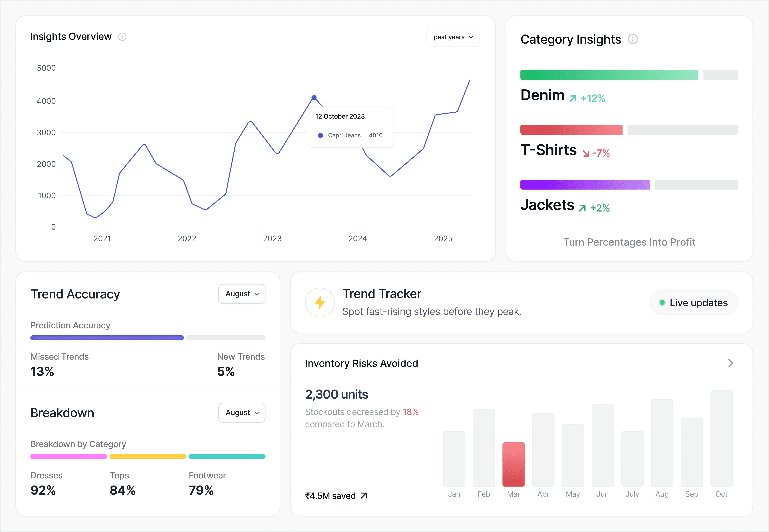Click info icon next to Category Insights

pyautogui.click(x=633, y=39)
